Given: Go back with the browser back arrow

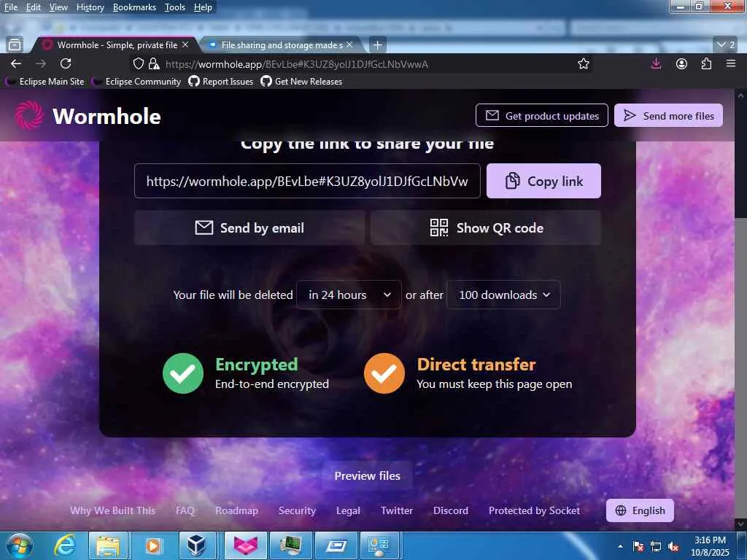Looking at the screenshot, I should point(16,64).
